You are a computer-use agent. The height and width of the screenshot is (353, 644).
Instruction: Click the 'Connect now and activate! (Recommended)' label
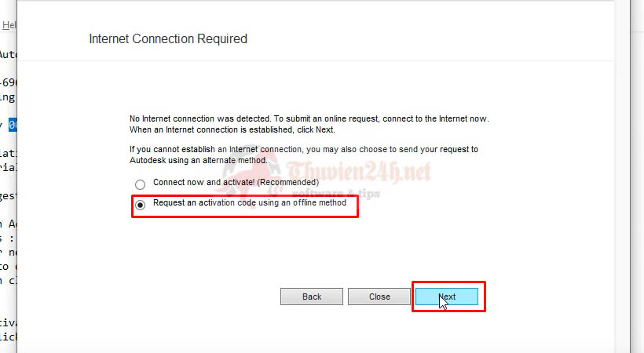point(236,182)
